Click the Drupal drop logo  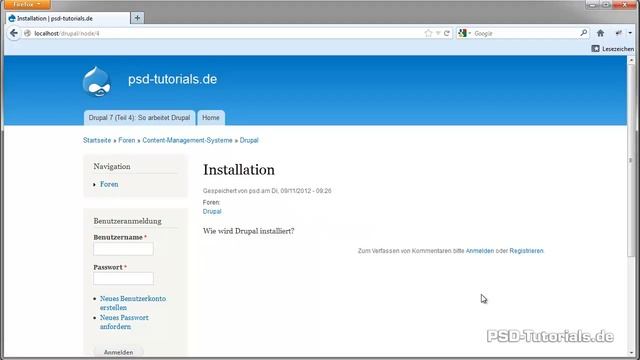pos(97,82)
